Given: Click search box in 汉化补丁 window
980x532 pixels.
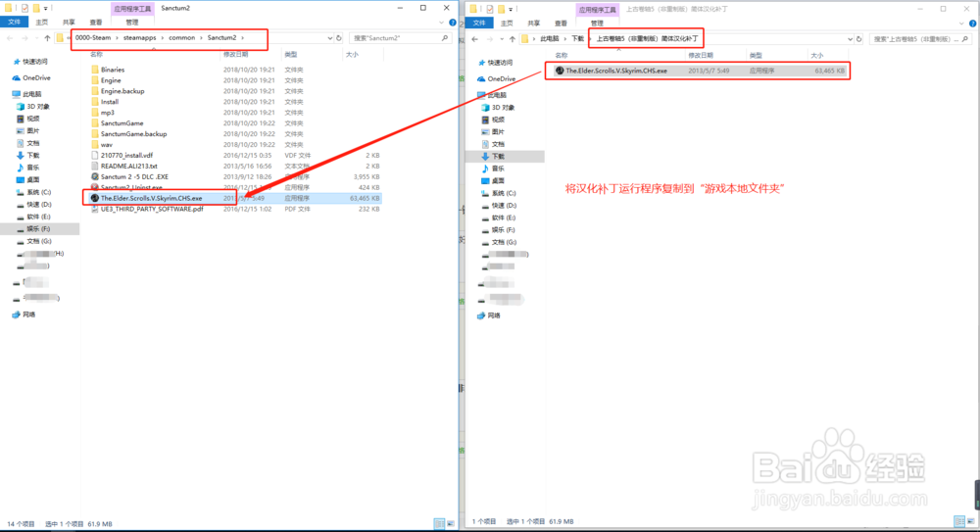Looking at the screenshot, I should [x=920, y=39].
